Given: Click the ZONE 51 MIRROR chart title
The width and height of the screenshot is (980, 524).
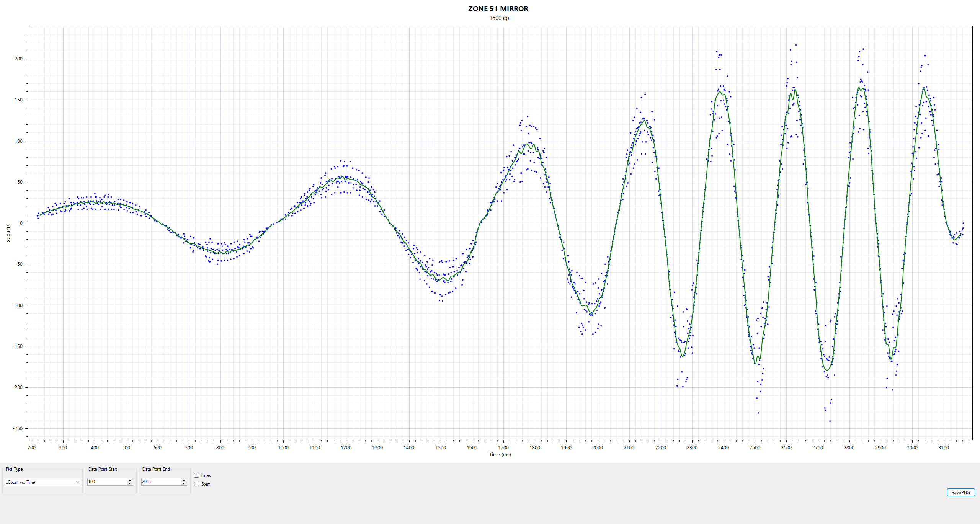Looking at the screenshot, I should [x=498, y=8].
